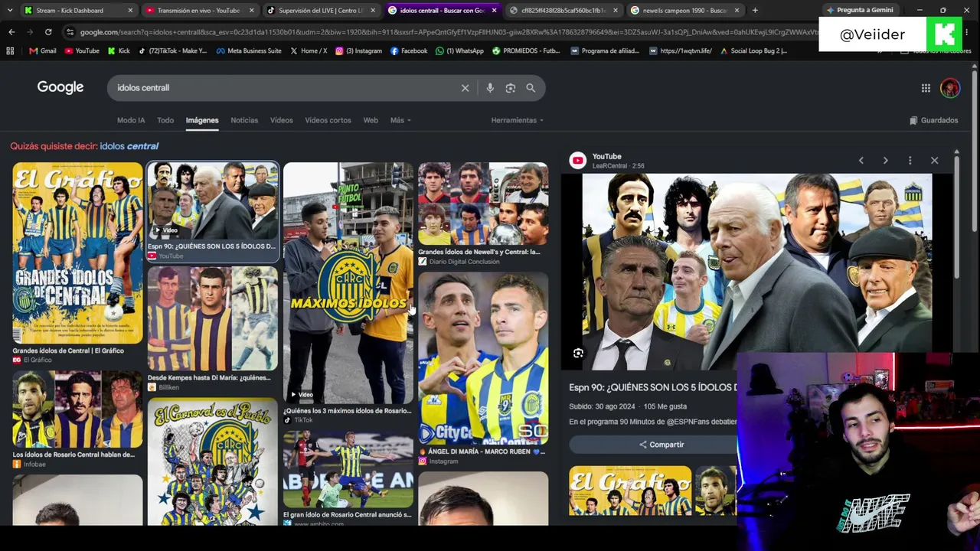Open the bookmarks apps grid icon
Screen dimensions: 980x551
coord(10,51)
